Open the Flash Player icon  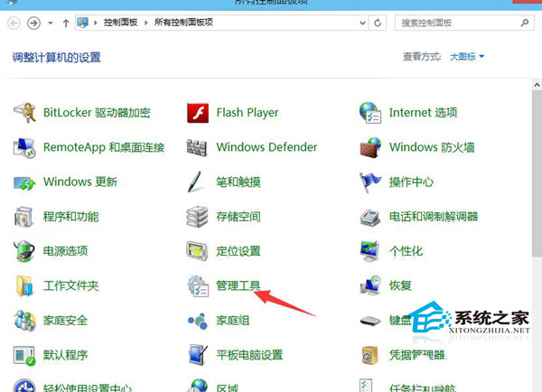(198, 114)
